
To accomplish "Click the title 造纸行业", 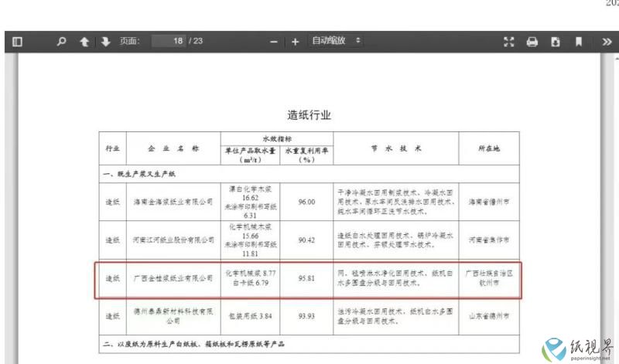I will click(x=309, y=115).
